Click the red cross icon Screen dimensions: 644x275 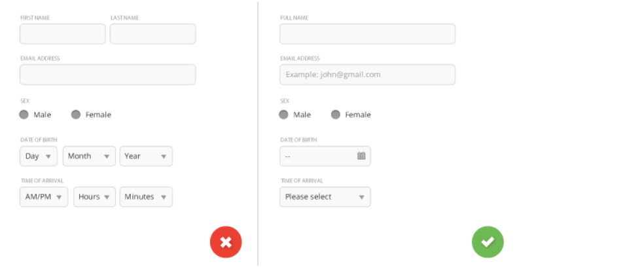[226, 242]
